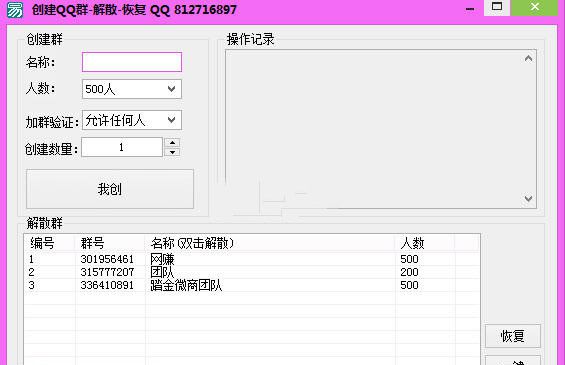Focus the 名称 group name input field

[x=132, y=62]
